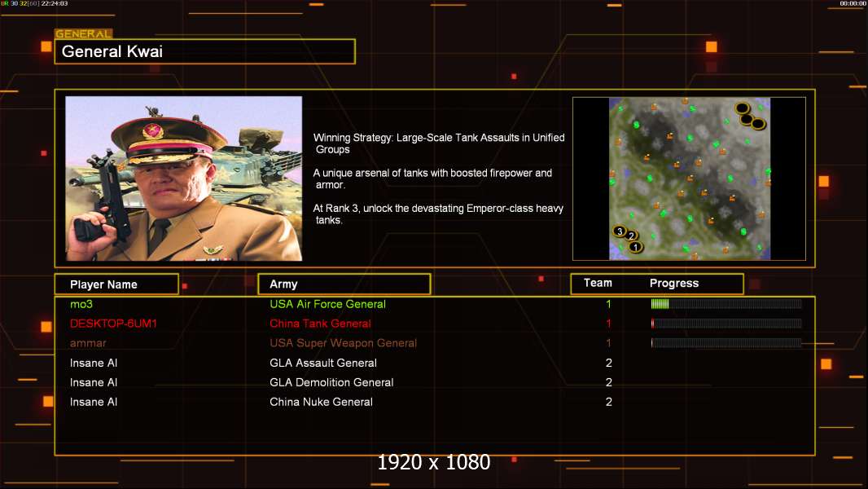Click Insane AI in GLA Demolition row
868x489 pixels.
tap(94, 382)
